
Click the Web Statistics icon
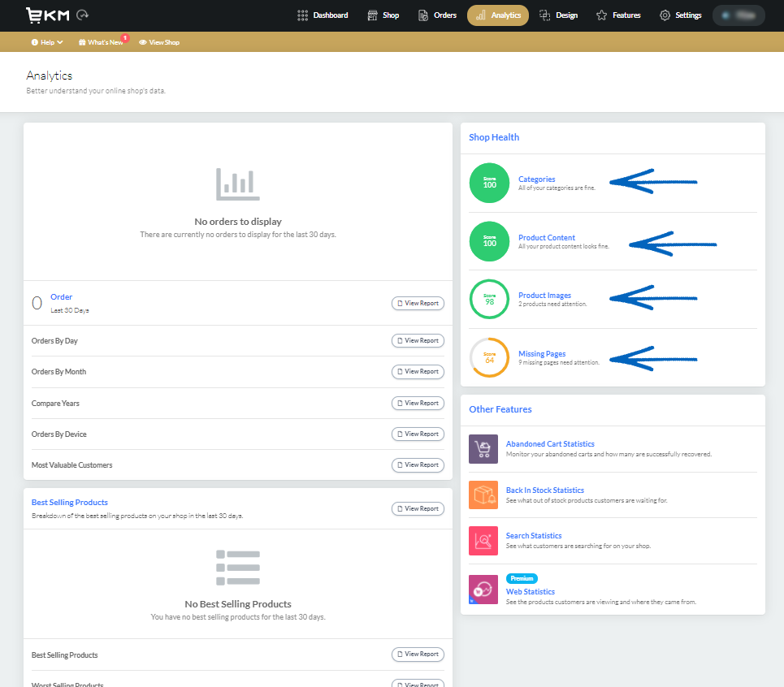tap(483, 590)
